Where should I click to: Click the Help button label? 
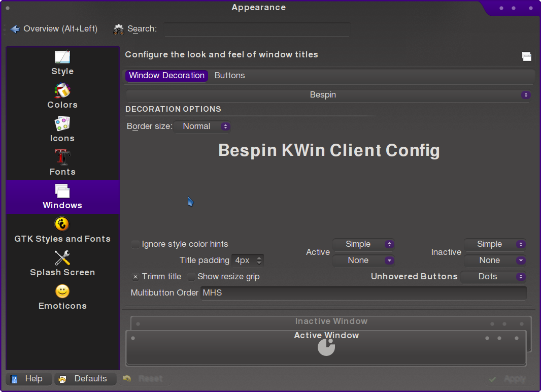click(x=34, y=378)
